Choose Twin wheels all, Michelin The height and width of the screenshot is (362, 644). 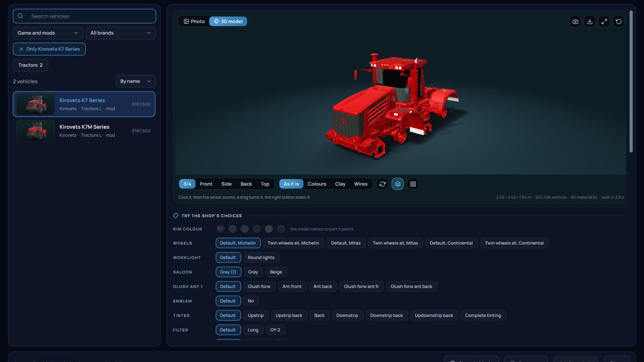tap(293, 243)
